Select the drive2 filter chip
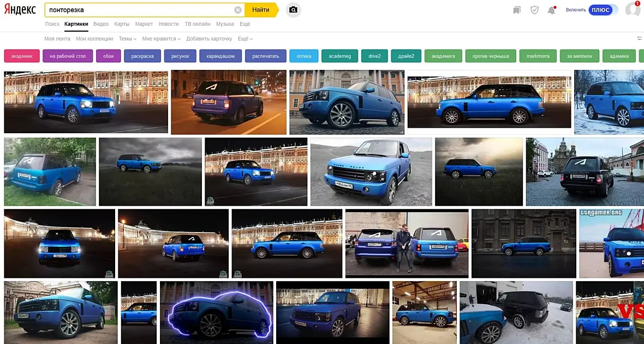 [x=374, y=56]
